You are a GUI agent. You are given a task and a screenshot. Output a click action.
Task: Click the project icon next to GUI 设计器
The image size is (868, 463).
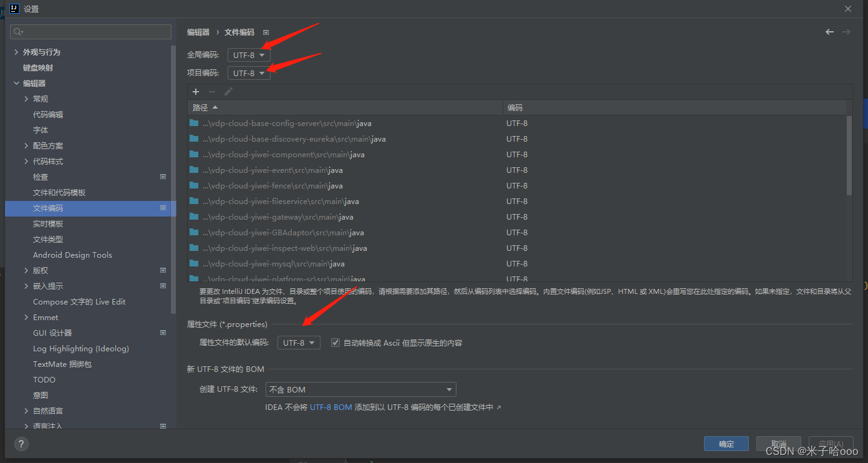pyautogui.click(x=163, y=333)
